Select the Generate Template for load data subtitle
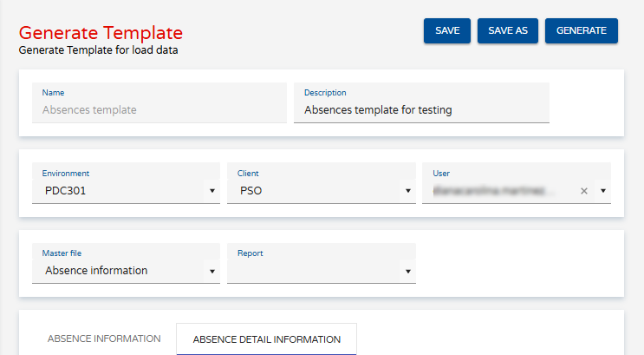 [x=98, y=50]
